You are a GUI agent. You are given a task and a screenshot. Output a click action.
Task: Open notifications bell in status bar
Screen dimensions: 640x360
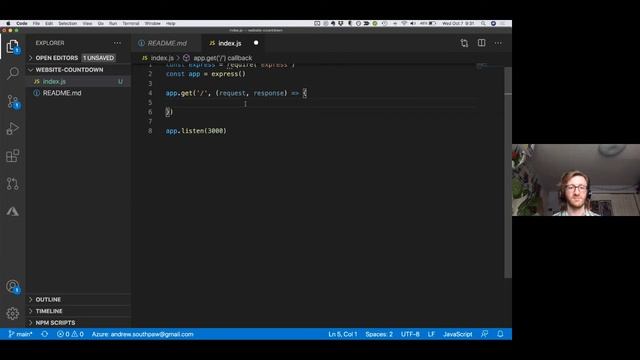click(x=500, y=334)
